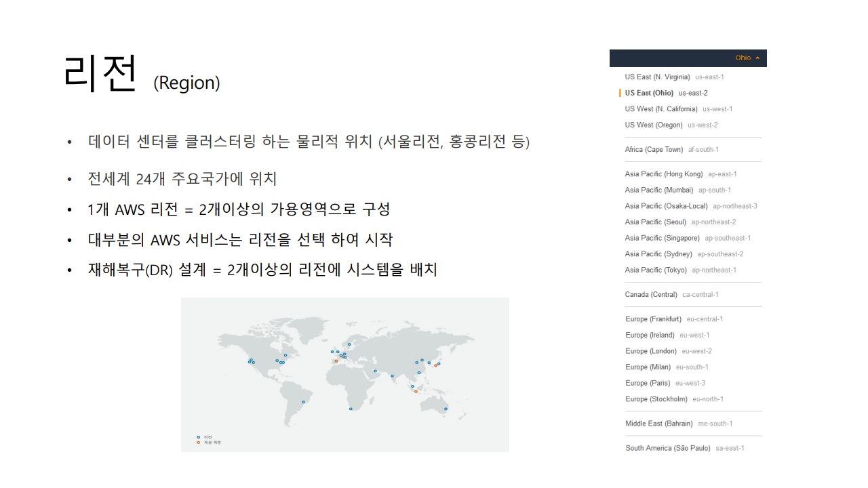Click the bullet about 데이터 센터를 클러스터링

(x=309, y=142)
